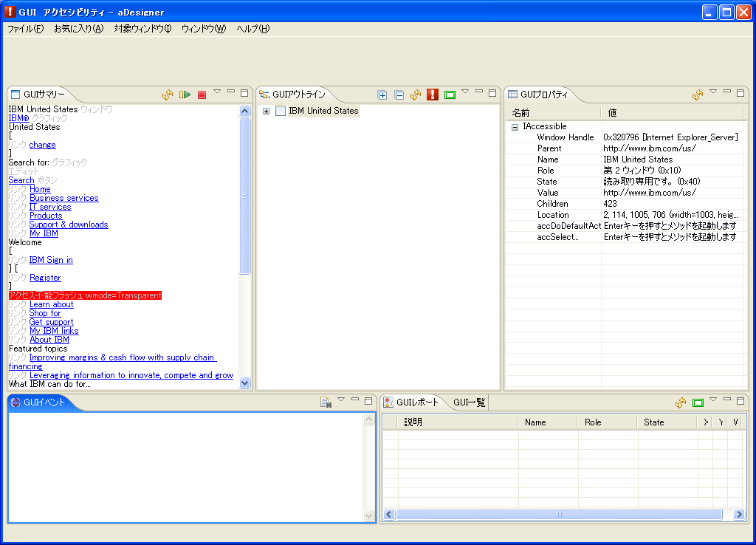Click the Products link in GUIサマリー

46,216
